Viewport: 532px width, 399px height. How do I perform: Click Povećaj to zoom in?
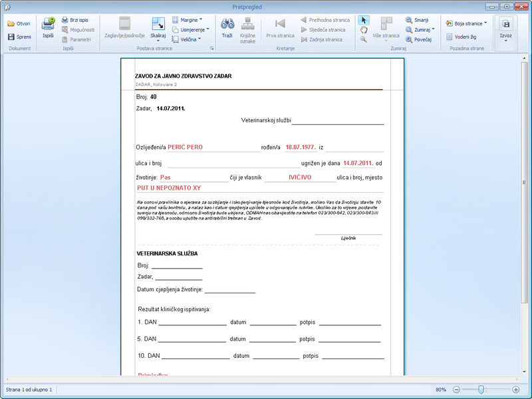419,39
